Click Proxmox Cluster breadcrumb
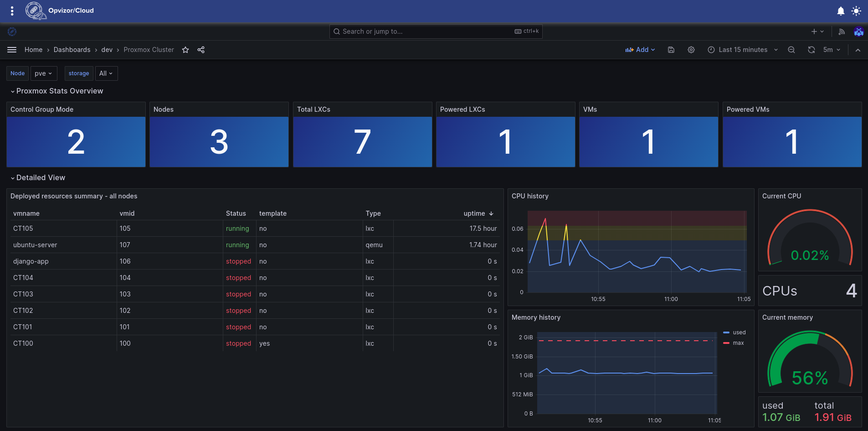This screenshot has width=868, height=431. 149,50
